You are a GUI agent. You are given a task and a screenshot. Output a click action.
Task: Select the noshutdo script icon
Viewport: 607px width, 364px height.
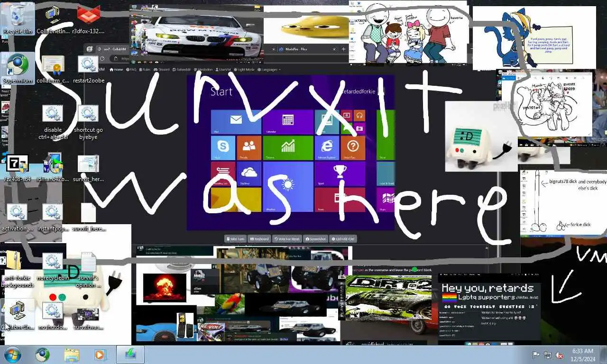click(x=53, y=316)
